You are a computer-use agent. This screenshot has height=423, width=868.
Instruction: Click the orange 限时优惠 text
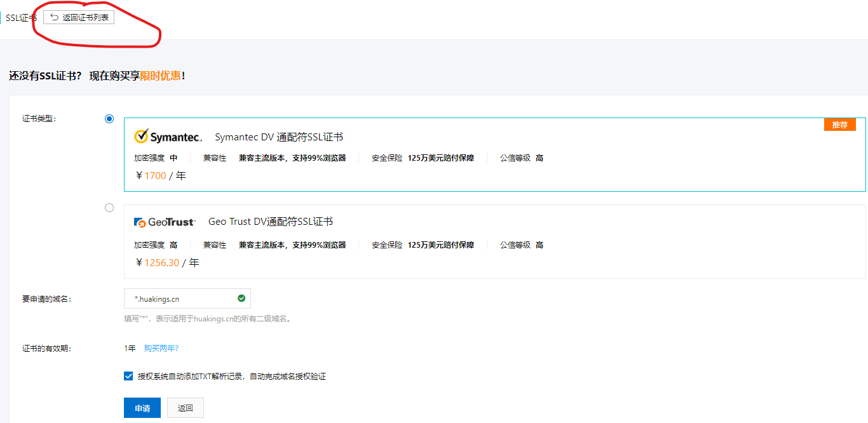tap(160, 76)
